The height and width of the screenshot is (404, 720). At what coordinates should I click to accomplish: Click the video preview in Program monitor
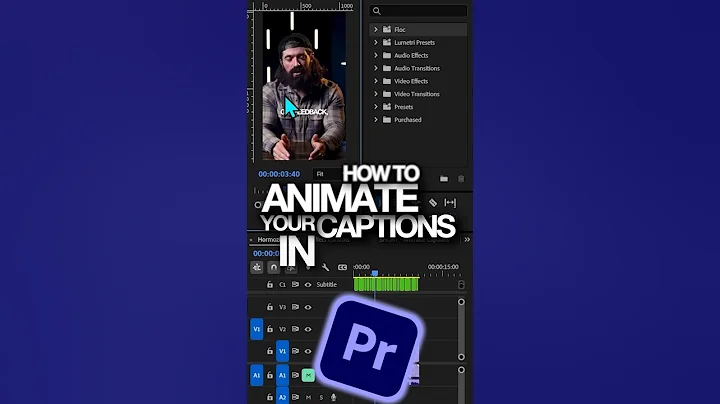304,86
